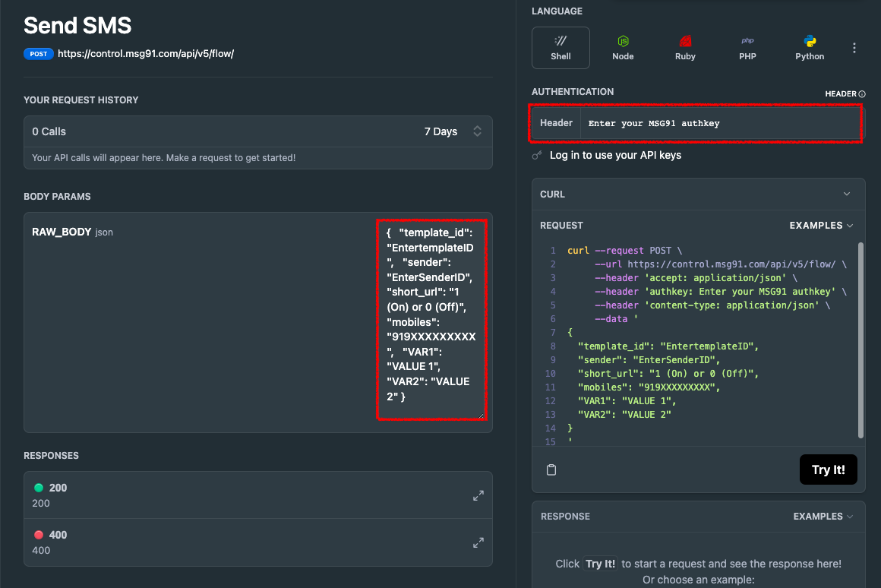Click the HEADER info icon
Viewport: 881px width, 588px height.
point(862,94)
